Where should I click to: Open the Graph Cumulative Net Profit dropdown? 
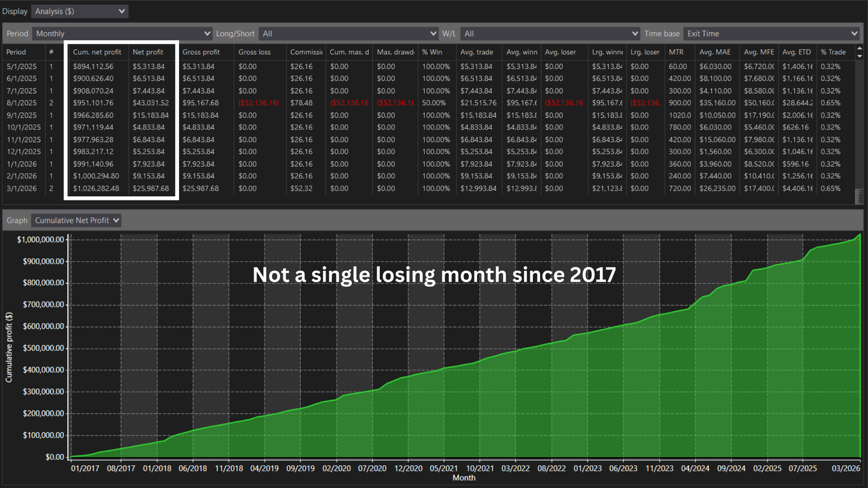point(76,220)
